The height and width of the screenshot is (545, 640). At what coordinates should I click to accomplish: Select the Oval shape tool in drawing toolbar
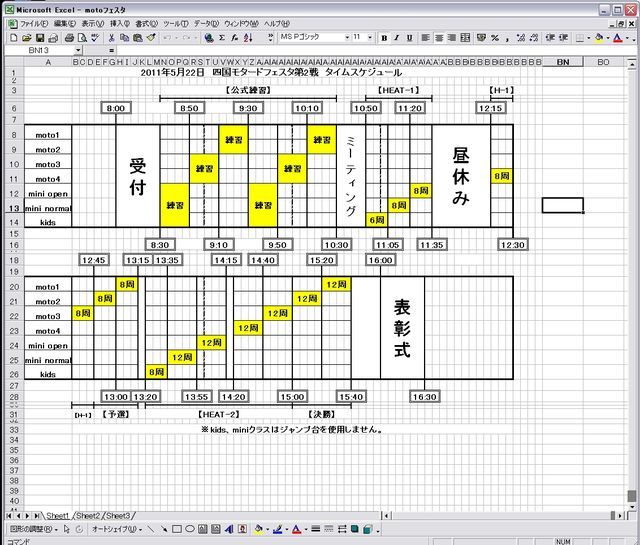coord(190,529)
